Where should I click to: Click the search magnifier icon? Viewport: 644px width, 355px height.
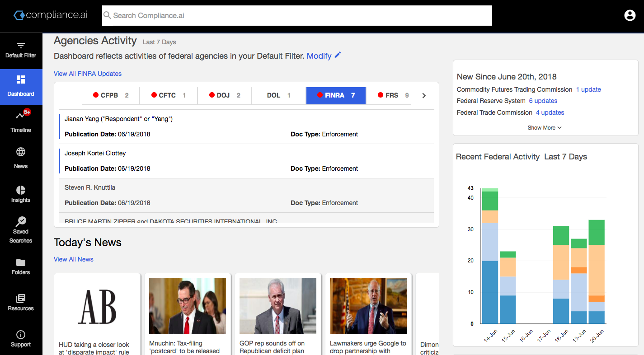(x=107, y=15)
